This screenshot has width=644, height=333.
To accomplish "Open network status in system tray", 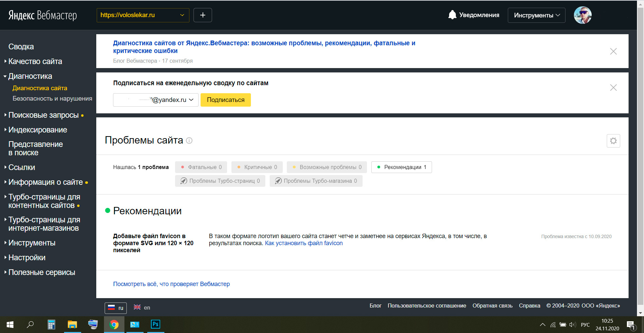I will pyautogui.click(x=553, y=325).
